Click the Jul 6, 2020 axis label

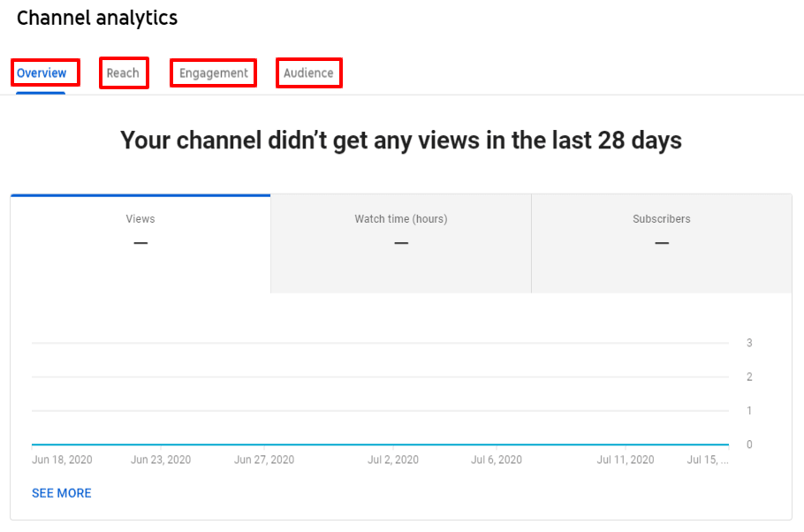(497, 460)
